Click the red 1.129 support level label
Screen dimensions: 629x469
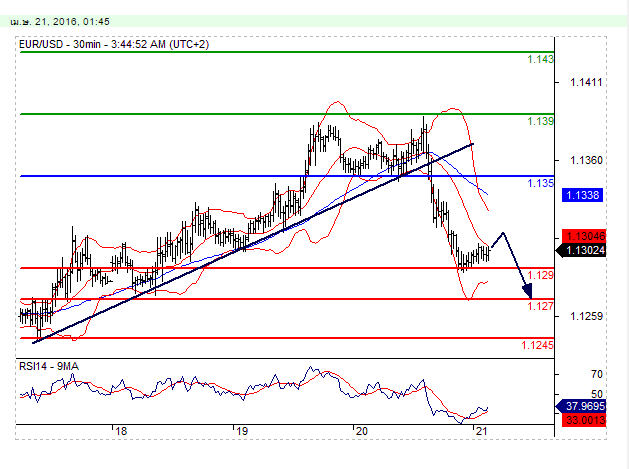[540, 275]
